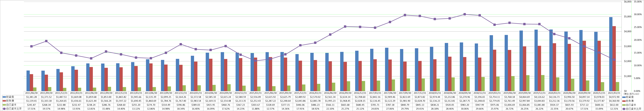Click the equity ratio cell 30.06%
The image size is (644, 111).
click(465, 109)
